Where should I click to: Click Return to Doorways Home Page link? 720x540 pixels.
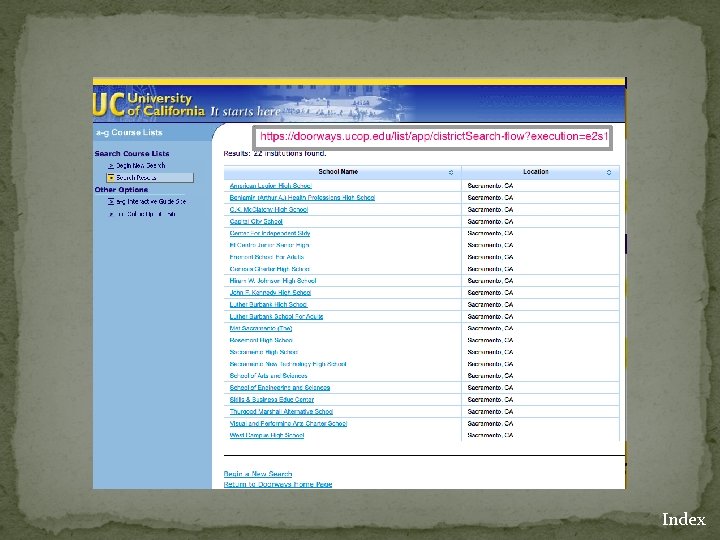pyautogui.click(x=278, y=484)
